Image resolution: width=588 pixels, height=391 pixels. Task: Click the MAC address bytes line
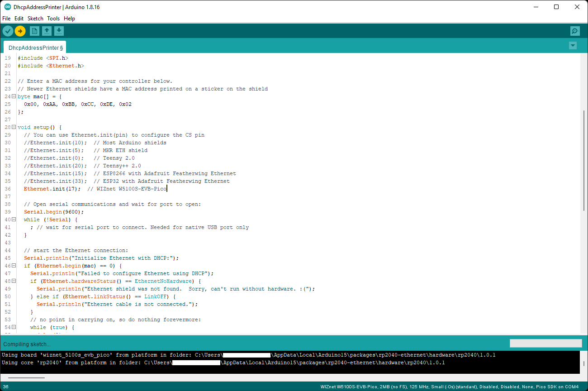(x=78, y=104)
